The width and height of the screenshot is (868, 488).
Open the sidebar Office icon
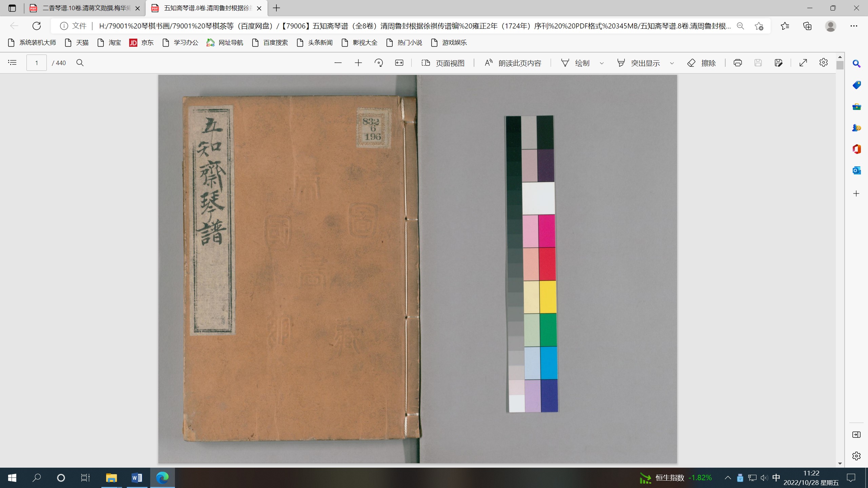click(856, 149)
